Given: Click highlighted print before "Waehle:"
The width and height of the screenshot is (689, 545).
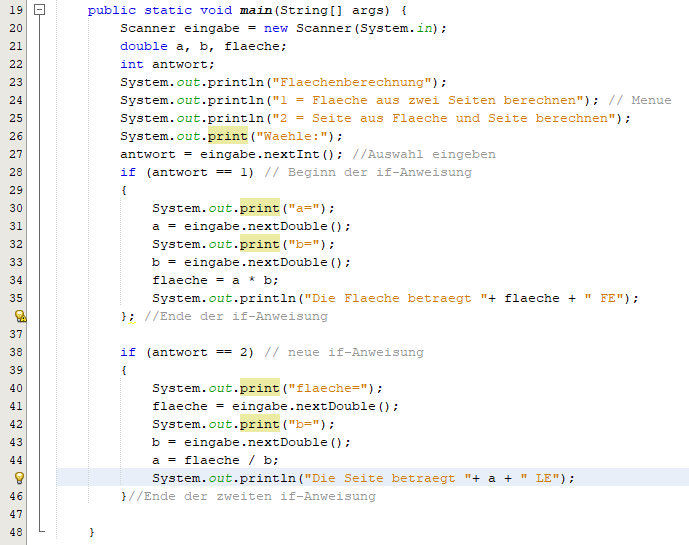Looking at the screenshot, I should tap(228, 136).
